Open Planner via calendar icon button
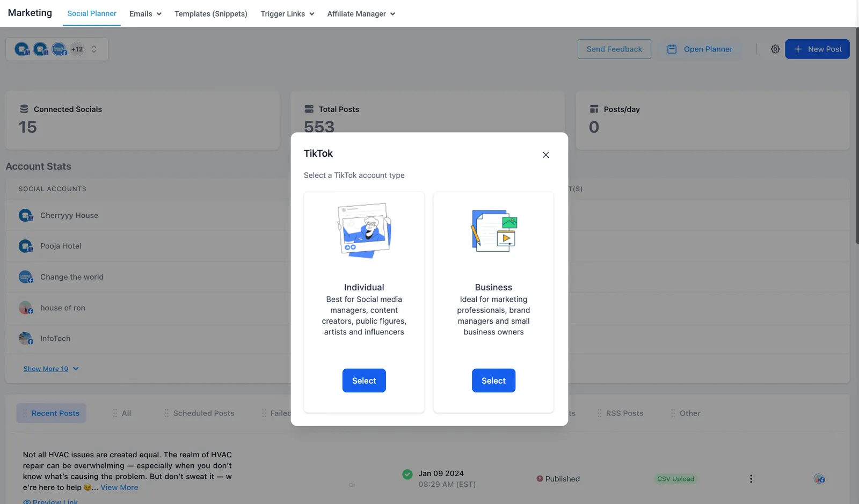This screenshot has width=859, height=504. click(x=700, y=49)
